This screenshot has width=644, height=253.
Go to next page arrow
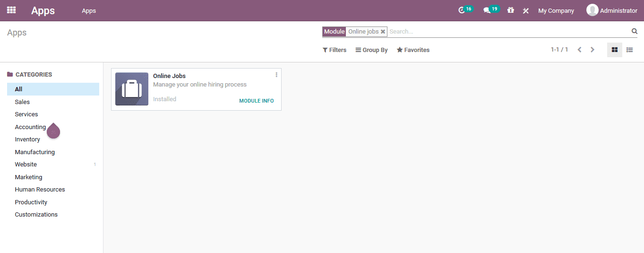click(592, 50)
